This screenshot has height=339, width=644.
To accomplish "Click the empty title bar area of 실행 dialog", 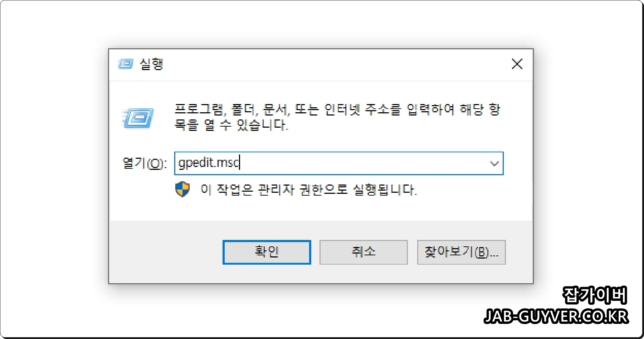I will pos(333,64).
